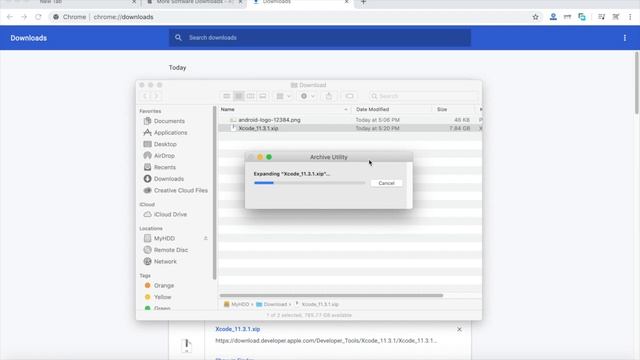Screen dimensions: 640x360
Task: Select MyHDD location in Finder sidebar
Action: tap(164, 238)
